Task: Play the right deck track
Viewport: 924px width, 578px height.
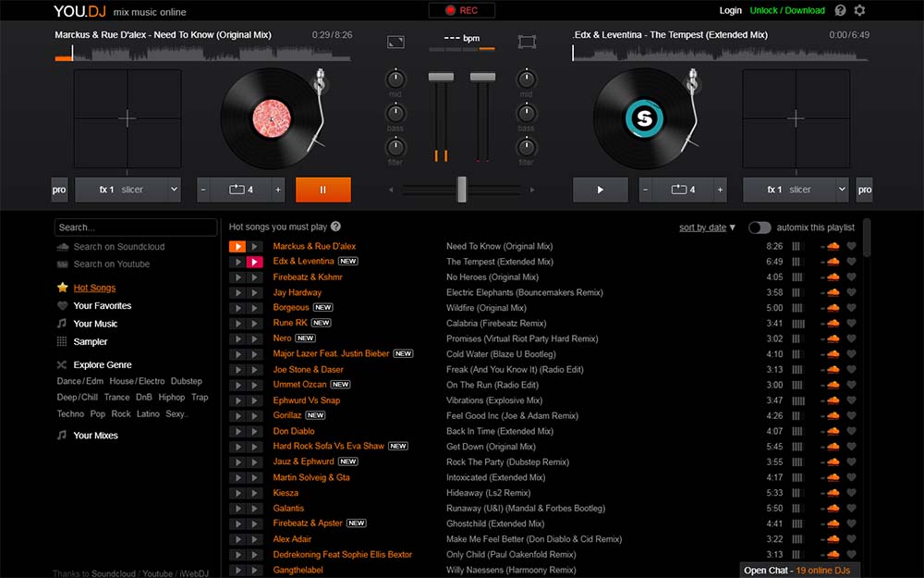Action: 600,190
